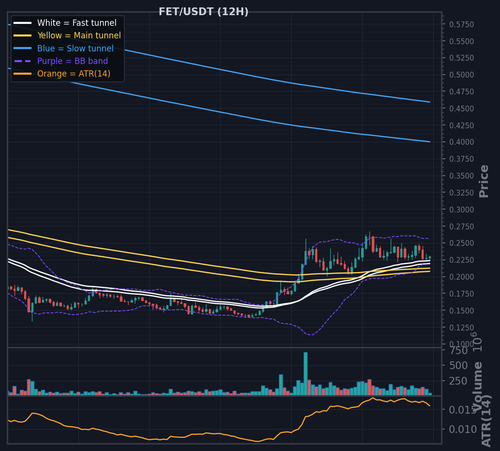Click the 0.2500 price axis label
Viewport: 500px width, 451px height.
(461, 243)
